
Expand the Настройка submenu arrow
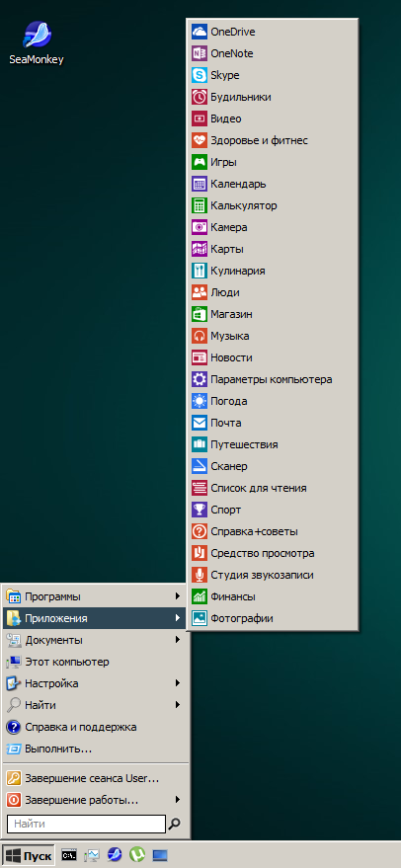[177, 683]
